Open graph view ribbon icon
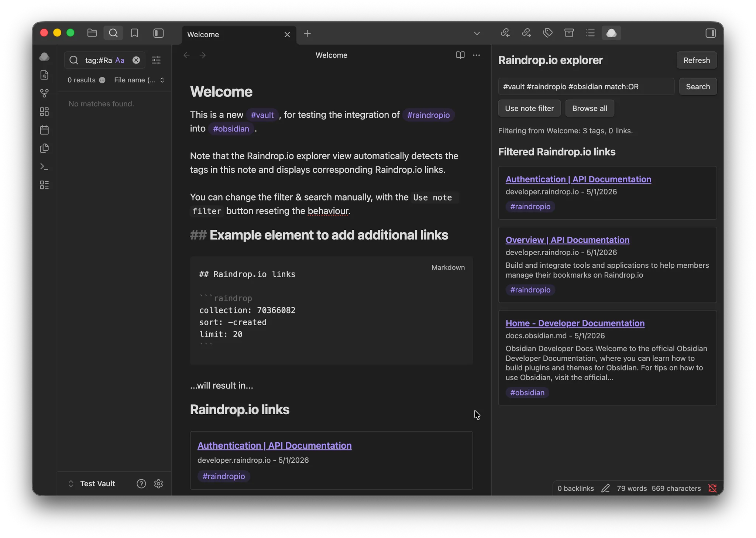 pyautogui.click(x=44, y=93)
